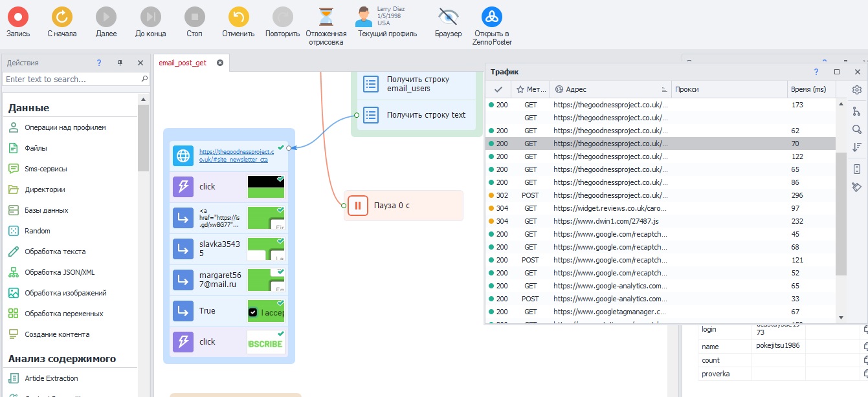Click the sort icon in traffic sidebar
868x397 pixels.
(857, 147)
